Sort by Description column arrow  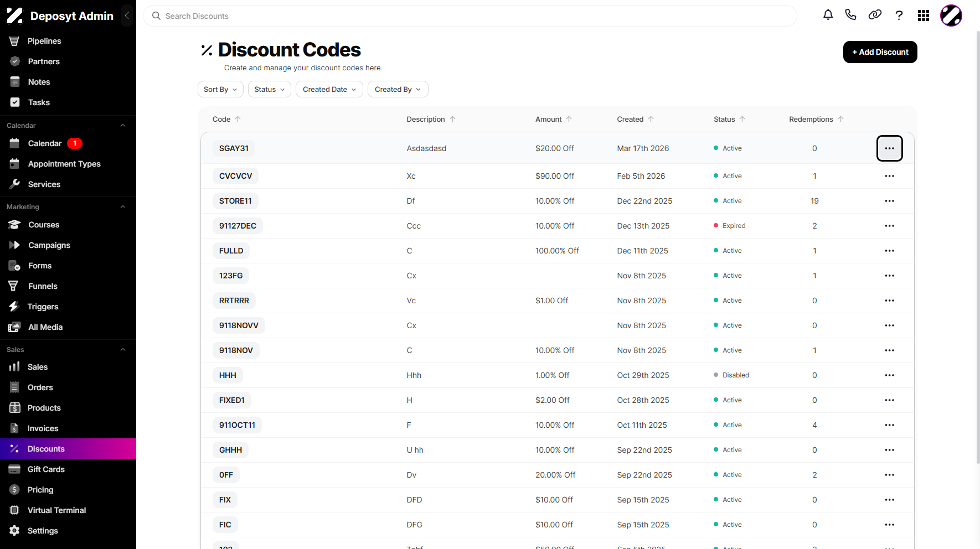coord(453,119)
